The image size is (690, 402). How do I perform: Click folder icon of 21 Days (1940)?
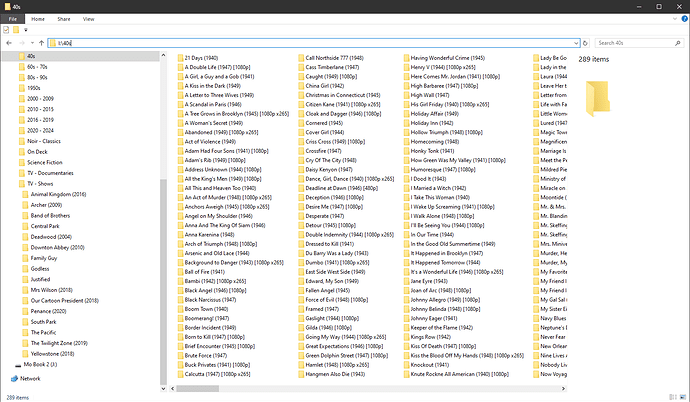[180, 58]
